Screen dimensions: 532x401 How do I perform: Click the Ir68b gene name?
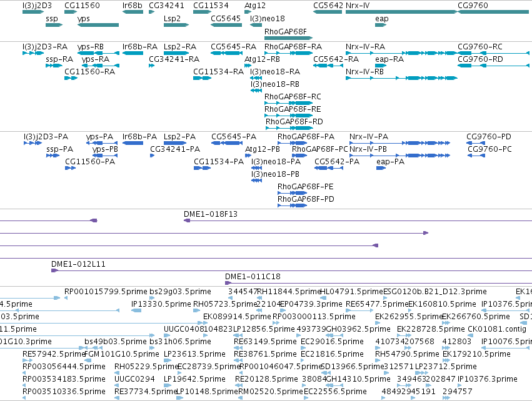tap(133, 6)
